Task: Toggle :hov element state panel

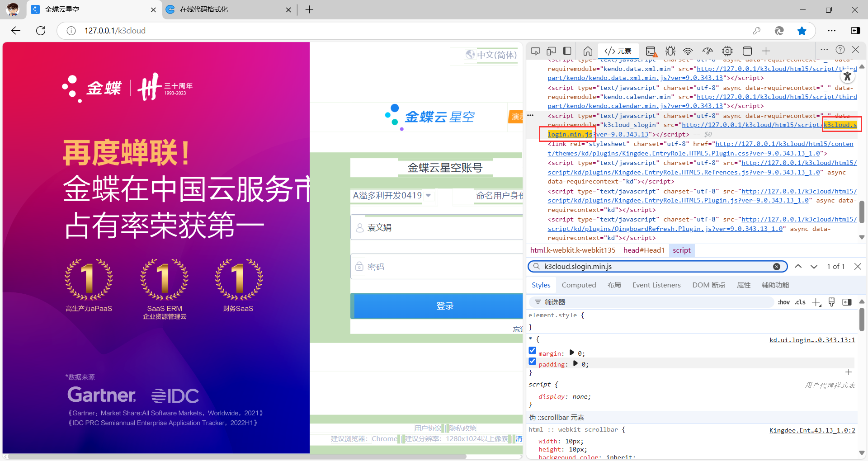Action: [784, 302]
